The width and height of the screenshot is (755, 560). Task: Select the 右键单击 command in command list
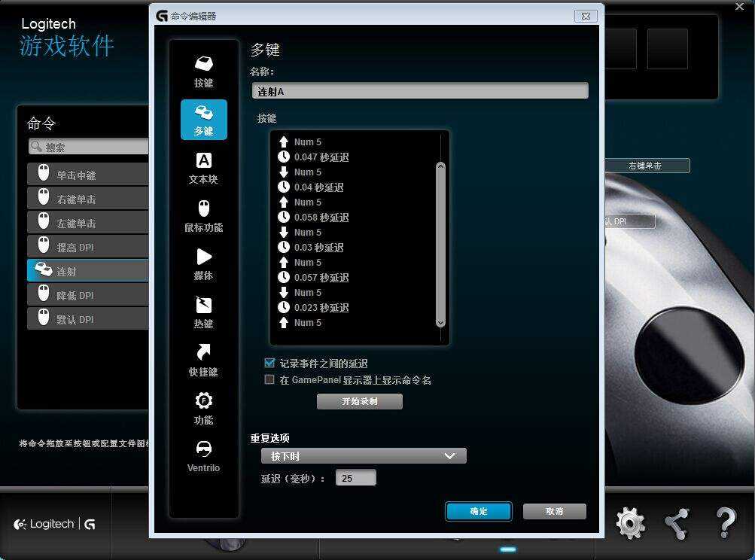(87, 199)
